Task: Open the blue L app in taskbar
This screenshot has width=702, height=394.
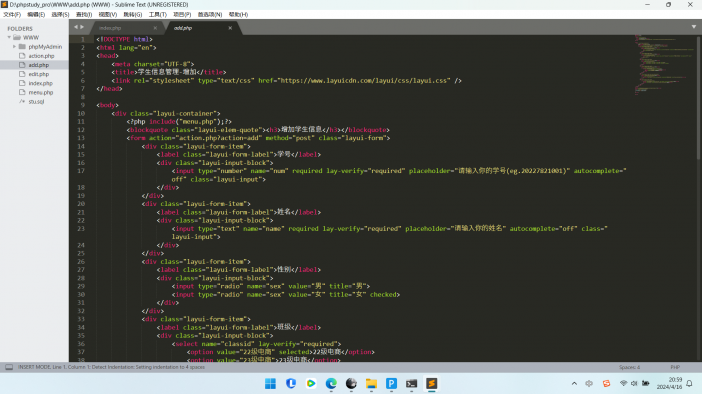Action: [291, 384]
